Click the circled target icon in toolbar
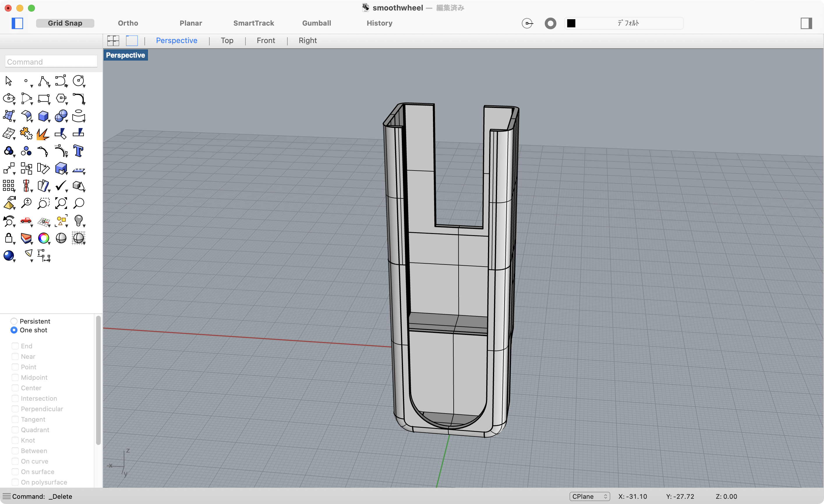 (x=527, y=23)
